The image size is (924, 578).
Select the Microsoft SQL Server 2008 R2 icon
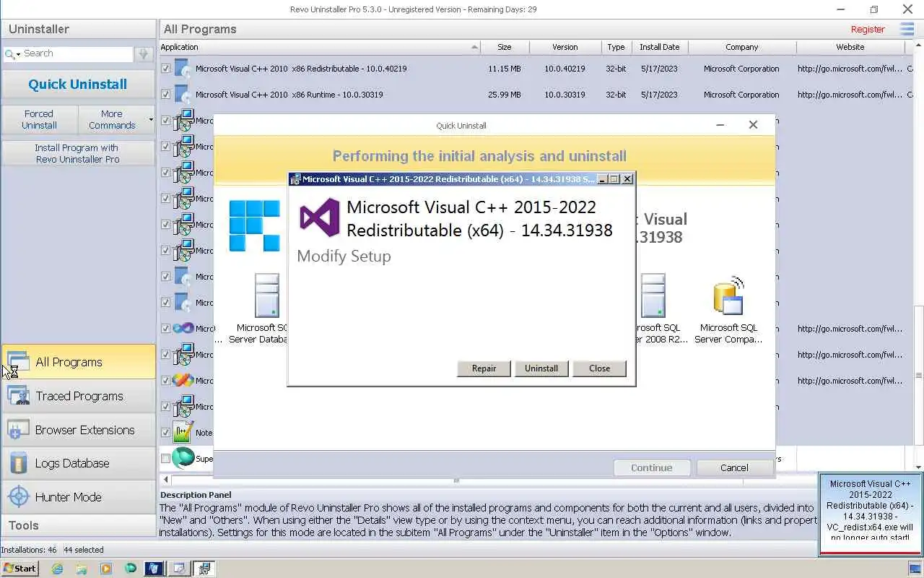(x=653, y=296)
